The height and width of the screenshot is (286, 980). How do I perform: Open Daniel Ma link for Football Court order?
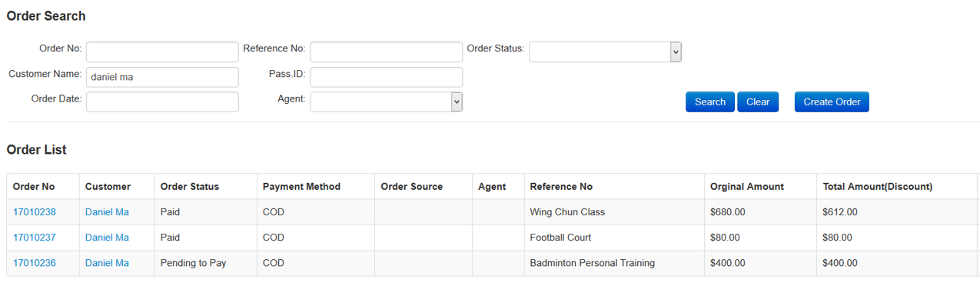(x=107, y=238)
